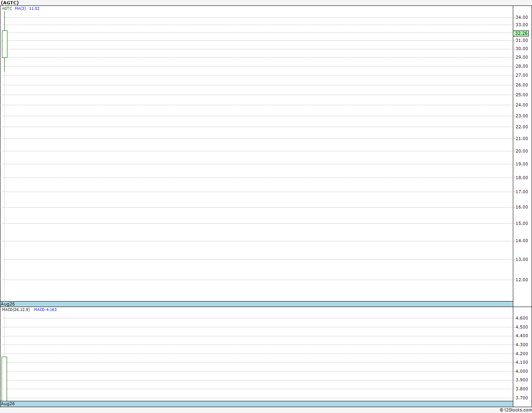
Task: Open the 12Stocks.com copyright link
Action: pyautogui.click(x=516, y=410)
